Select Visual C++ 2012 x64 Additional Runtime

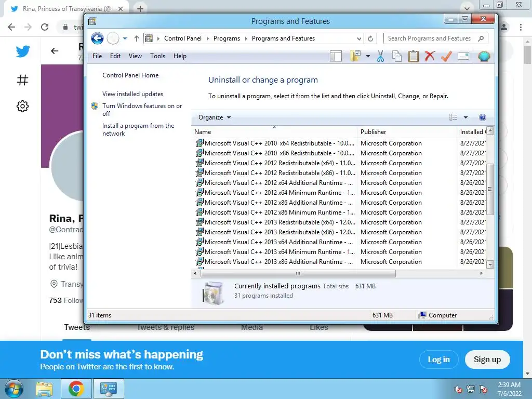tap(340, 182)
